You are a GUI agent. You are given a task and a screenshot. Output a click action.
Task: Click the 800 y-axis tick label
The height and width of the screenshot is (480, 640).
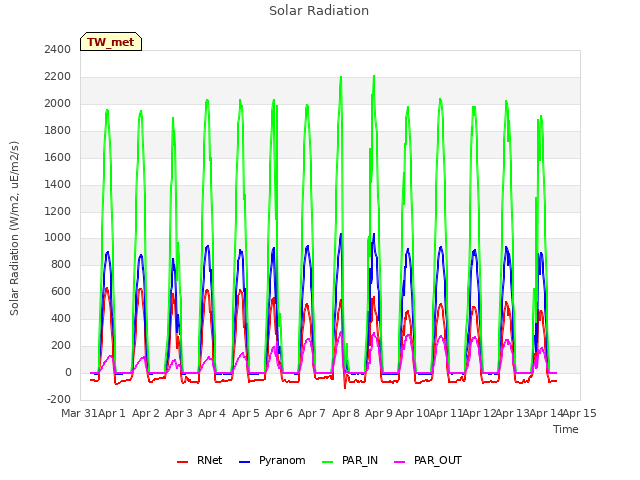61,265
